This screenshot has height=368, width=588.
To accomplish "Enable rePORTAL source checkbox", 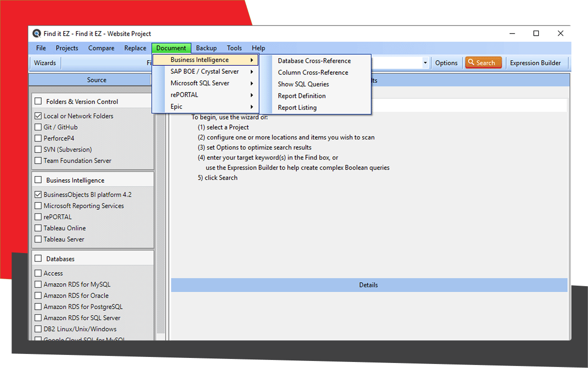I will (38, 216).
